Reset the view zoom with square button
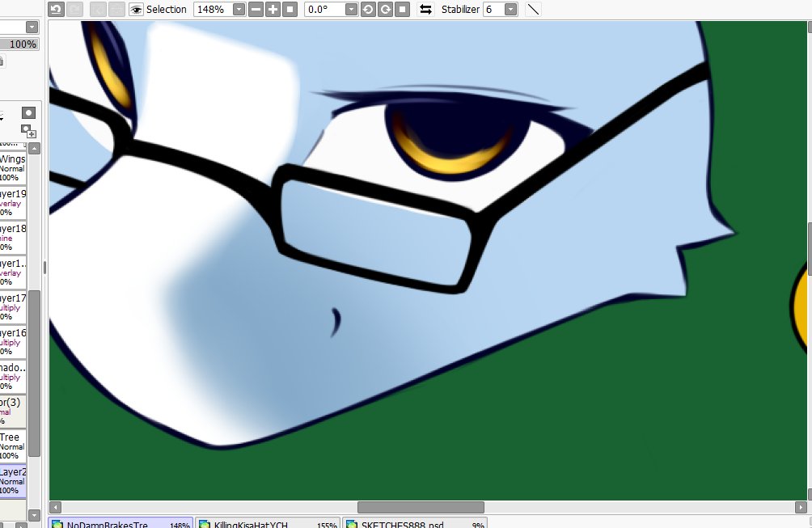Screen dimensions: 812x528 [x=290, y=10]
